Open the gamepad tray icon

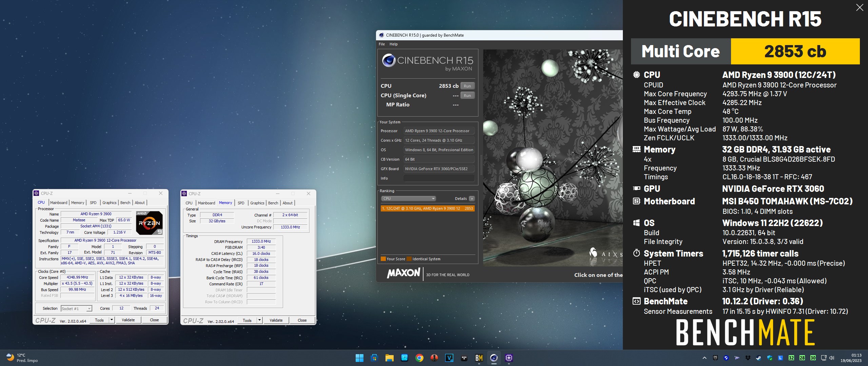[737, 358]
